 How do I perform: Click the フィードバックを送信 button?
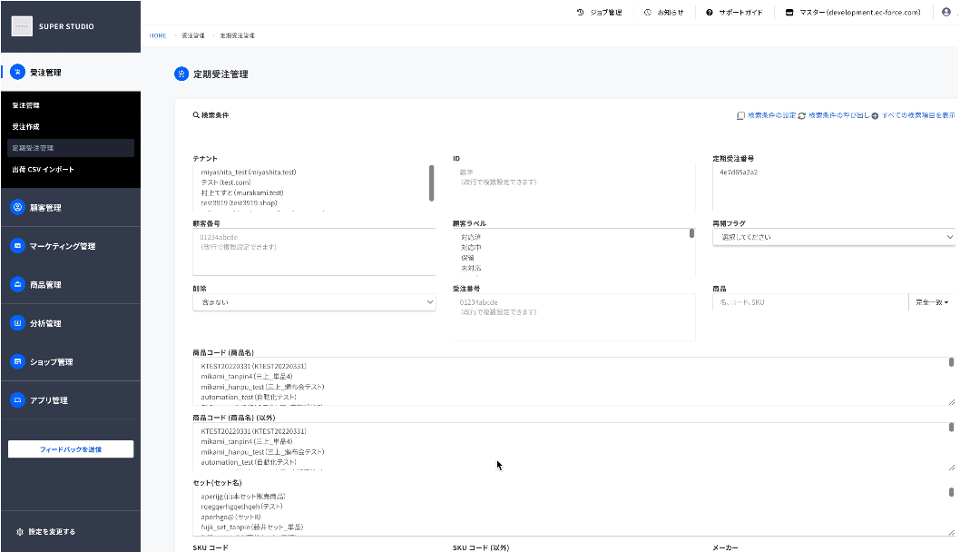pyautogui.click(x=71, y=448)
